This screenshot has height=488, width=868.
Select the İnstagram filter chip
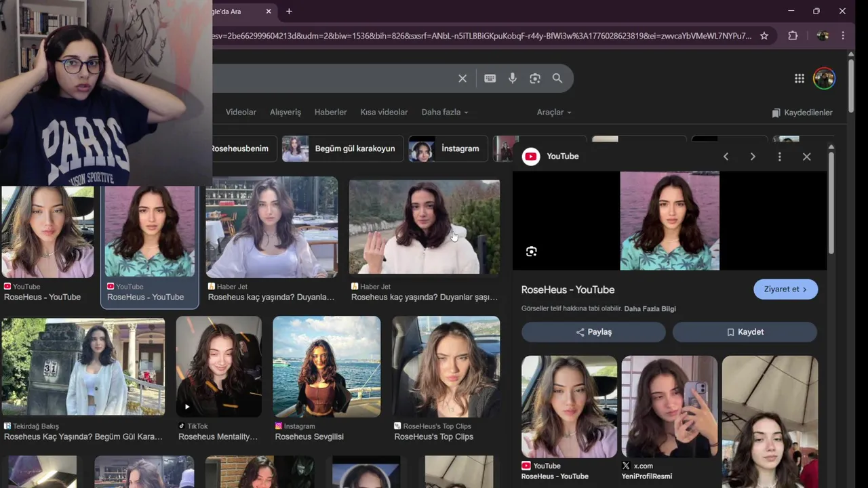[448, 148]
